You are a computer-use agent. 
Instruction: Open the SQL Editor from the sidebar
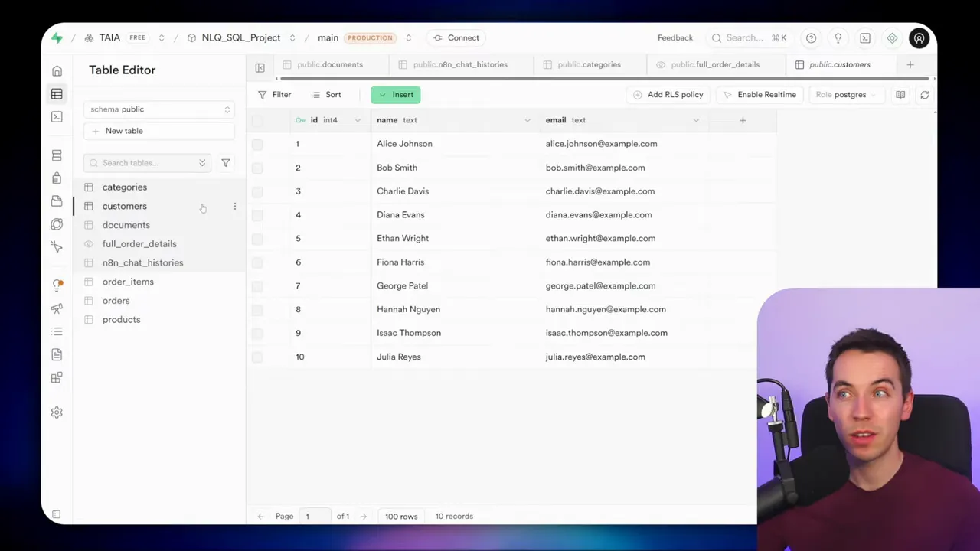(57, 116)
